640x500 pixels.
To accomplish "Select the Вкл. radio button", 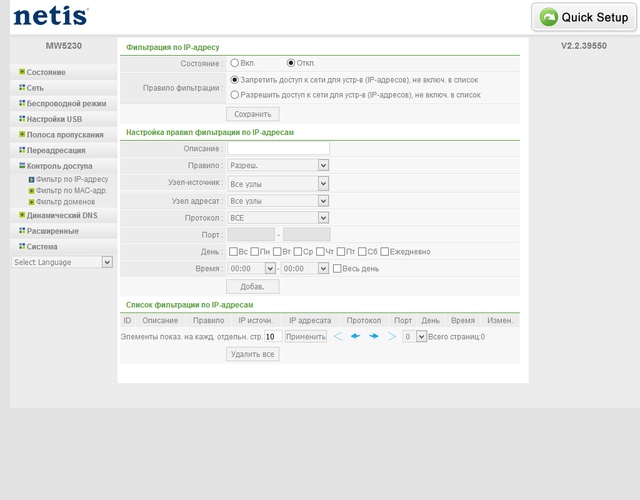I will pos(234,63).
